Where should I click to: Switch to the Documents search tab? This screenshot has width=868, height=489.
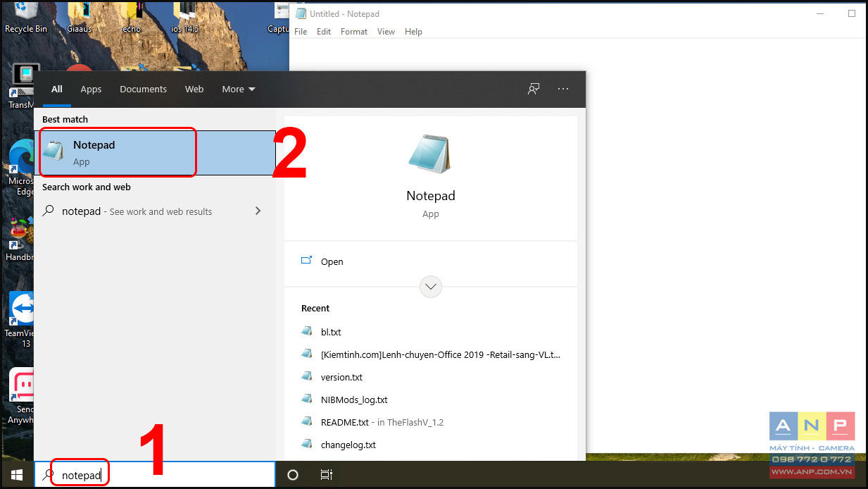[x=143, y=89]
